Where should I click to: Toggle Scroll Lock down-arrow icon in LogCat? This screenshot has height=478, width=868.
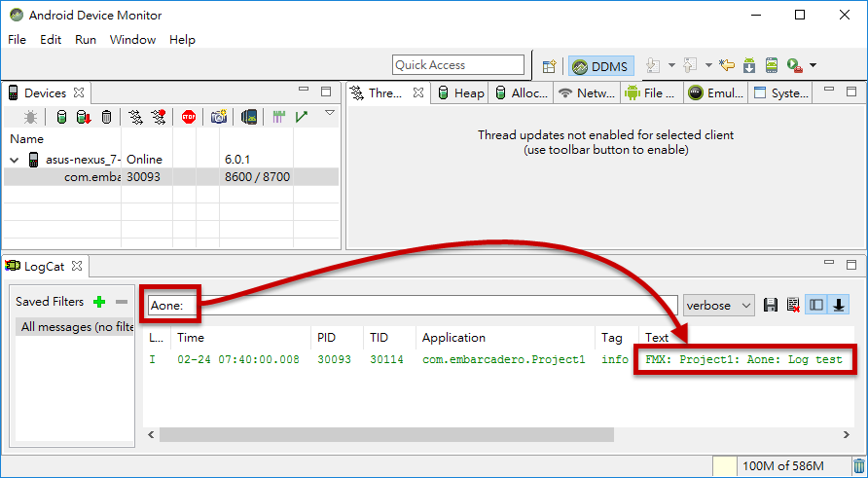coord(839,305)
